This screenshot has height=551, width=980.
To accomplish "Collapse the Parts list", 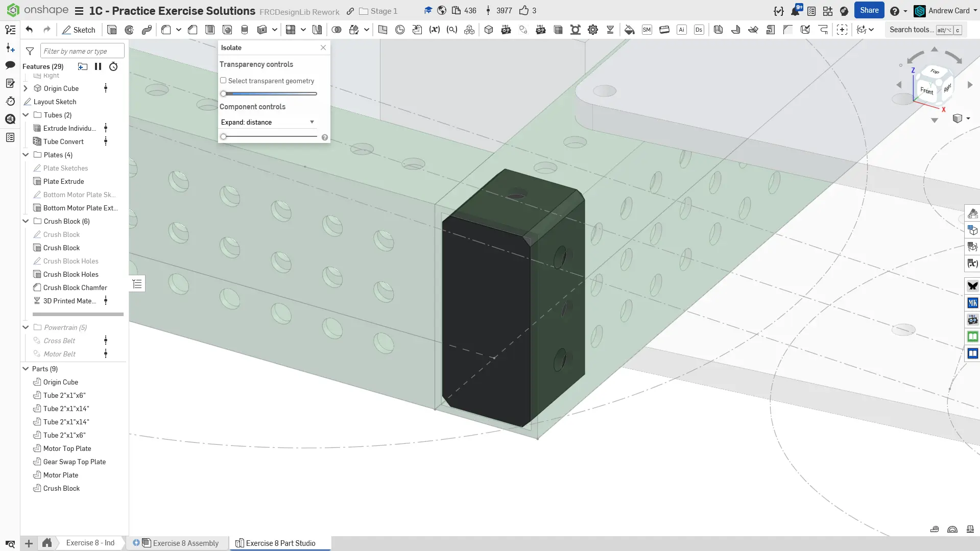I will click(x=26, y=369).
